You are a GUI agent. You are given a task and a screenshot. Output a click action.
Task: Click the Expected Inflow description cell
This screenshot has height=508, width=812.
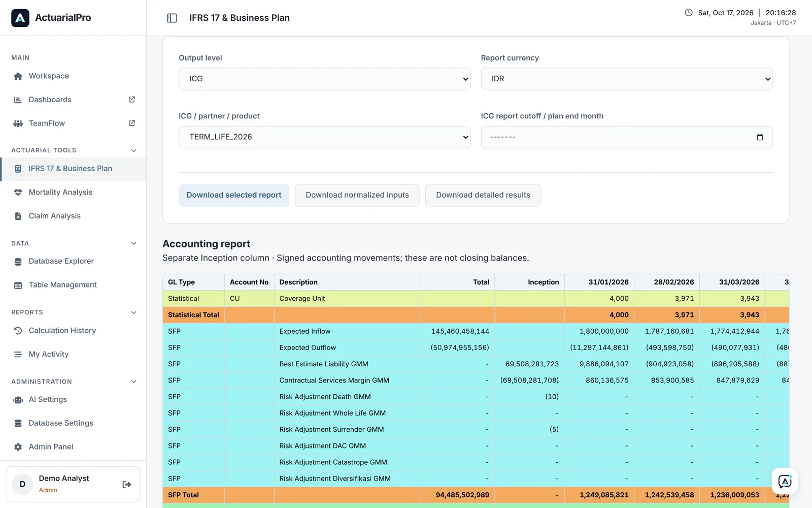click(x=347, y=331)
